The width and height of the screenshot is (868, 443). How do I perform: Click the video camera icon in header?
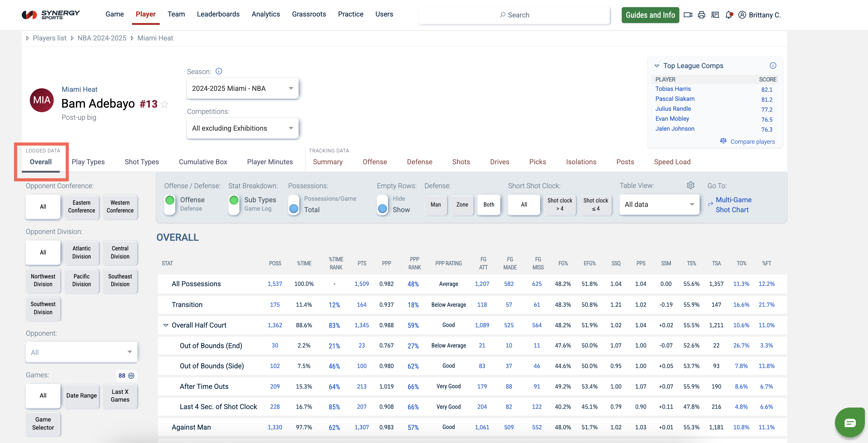point(688,15)
